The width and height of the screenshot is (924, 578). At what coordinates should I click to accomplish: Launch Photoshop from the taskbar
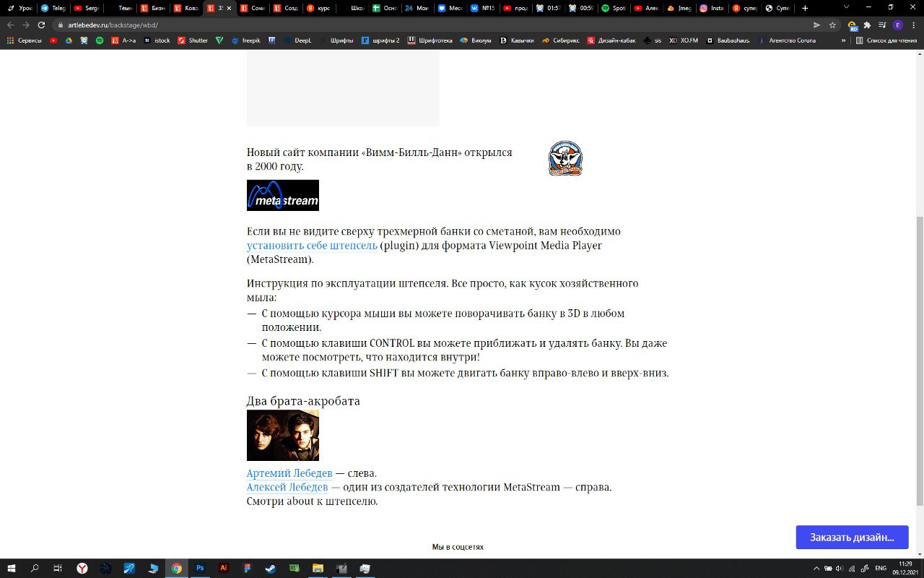pyautogui.click(x=200, y=569)
